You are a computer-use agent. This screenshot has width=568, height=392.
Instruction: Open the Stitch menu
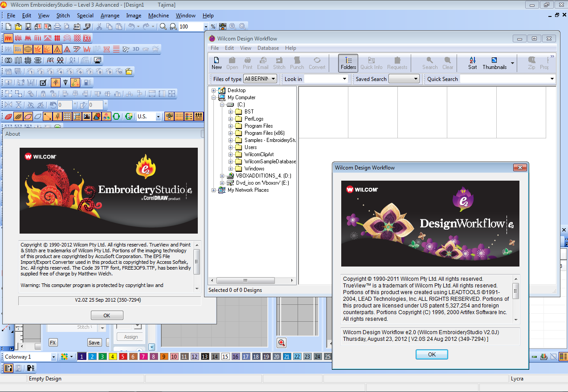pos(63,16)
